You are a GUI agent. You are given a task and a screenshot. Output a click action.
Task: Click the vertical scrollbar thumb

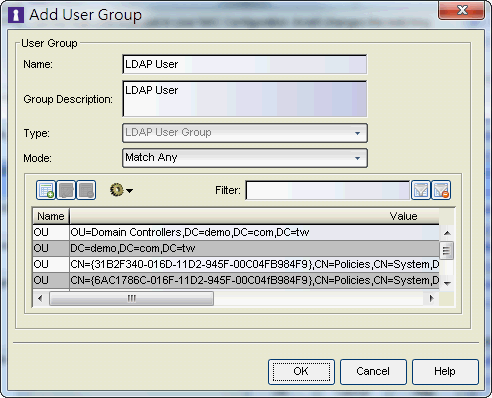[446, 250]
